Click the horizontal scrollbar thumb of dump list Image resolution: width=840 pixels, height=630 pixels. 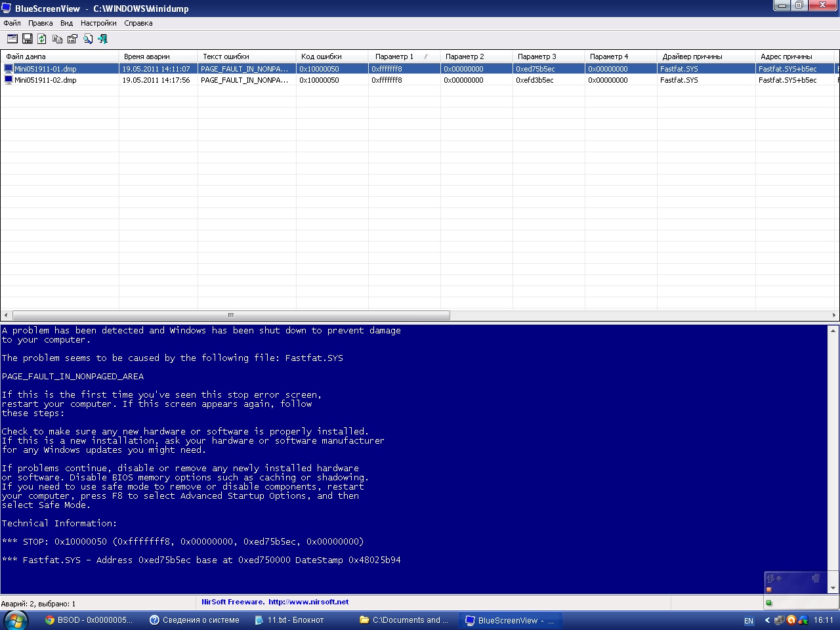pyautogui.click(x=231, y=315)
